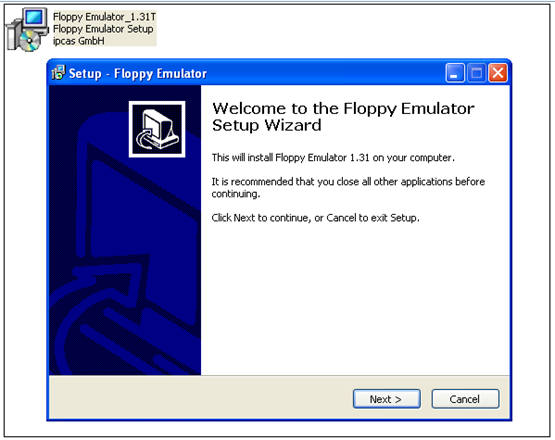Screen dimensions: 555x440
Task: Click the blue wizard side banner
Action: [x=125, y=230]
